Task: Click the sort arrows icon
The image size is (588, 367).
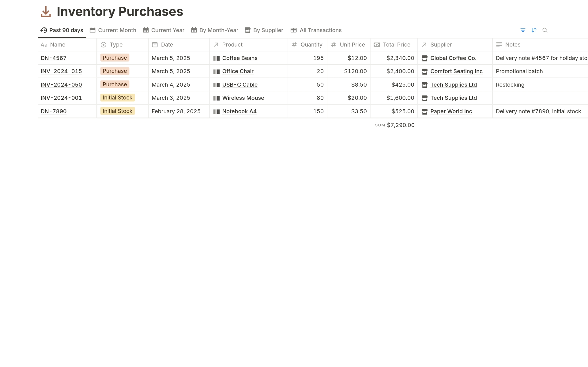Action: tap(534, 30)
